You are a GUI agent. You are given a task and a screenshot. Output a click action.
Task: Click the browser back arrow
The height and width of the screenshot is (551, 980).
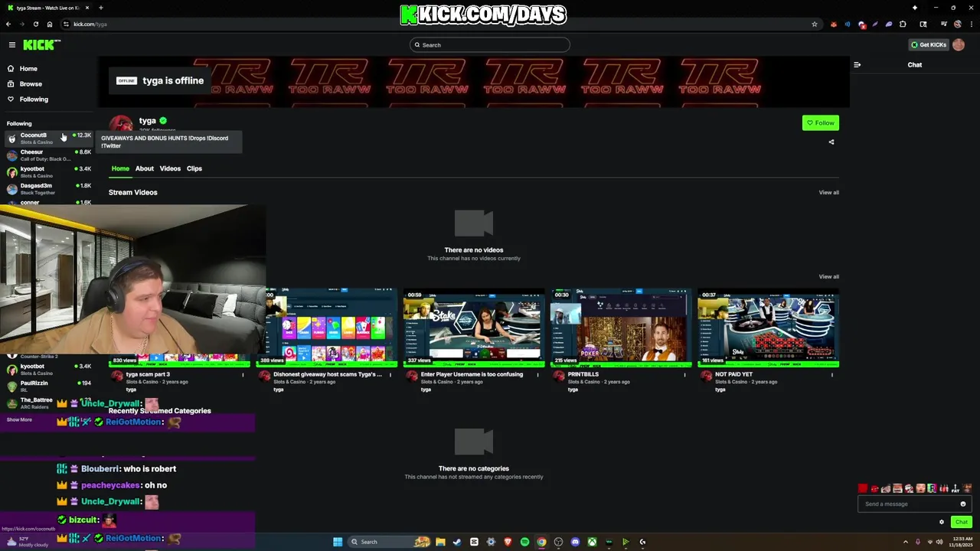8,24
